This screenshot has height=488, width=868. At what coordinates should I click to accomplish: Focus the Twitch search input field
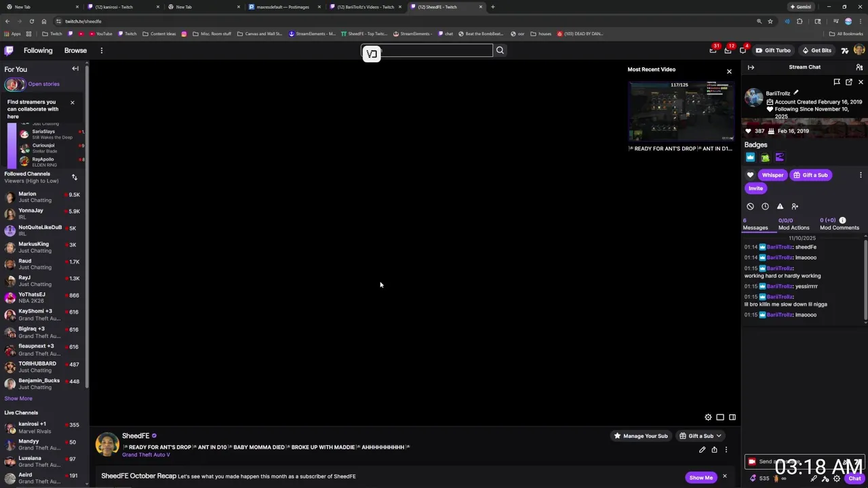[427, 50]
